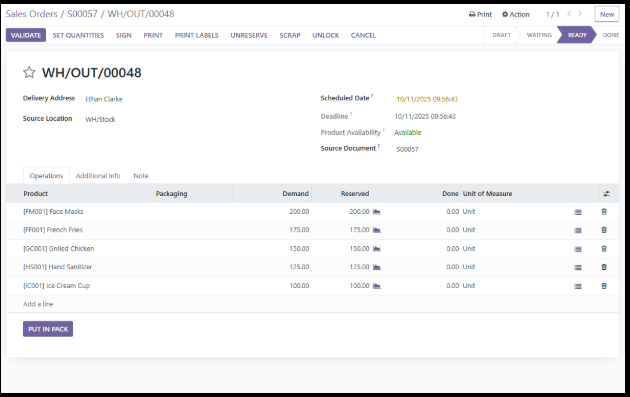
Task: Open forecast chart icon for Hand Sanitizer
Action: (376, 267)
